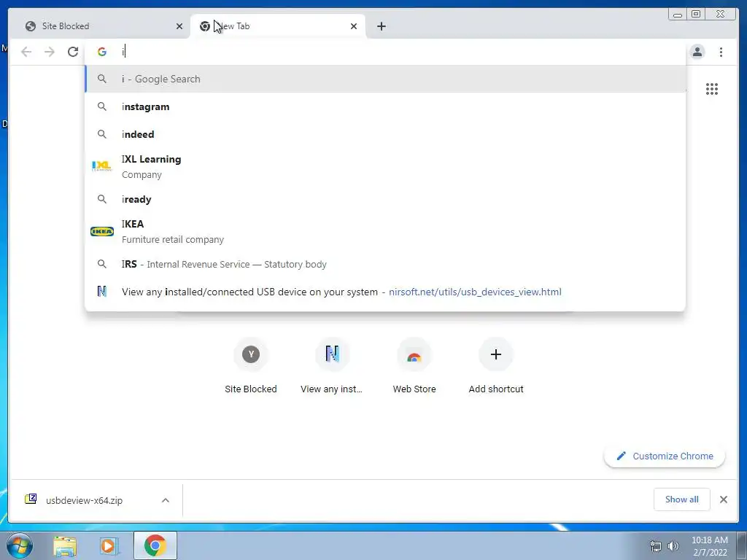Open the Web Store shortcut

coord(414,366)
